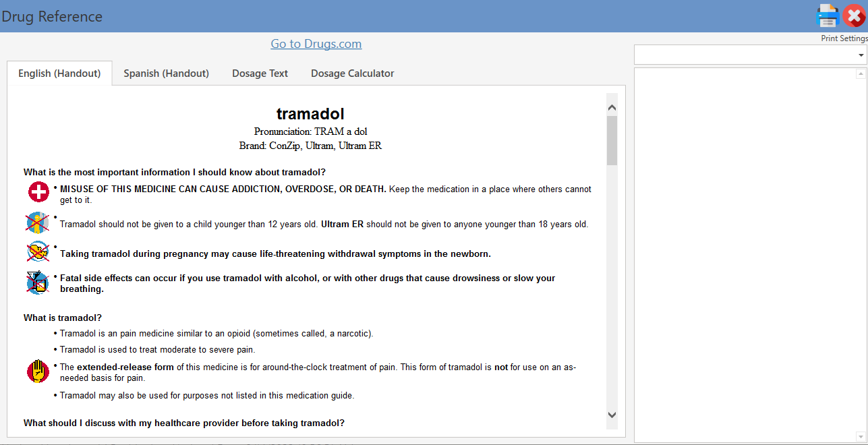Screen dimensions: 868x445
Task: Click the 'Brand: ConZip, Ultram, Ultram ER' line
Action: 310,146
